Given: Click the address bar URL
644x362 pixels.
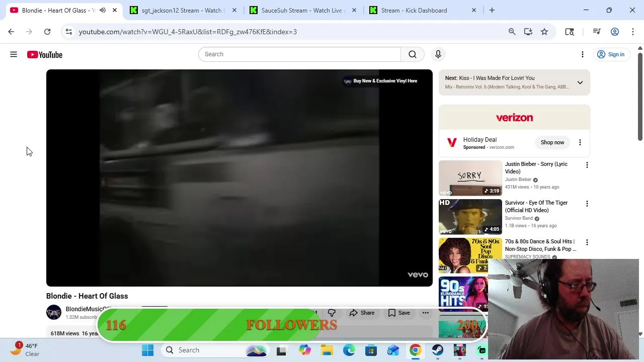Looking at the screenshot, I should (188, 32).
